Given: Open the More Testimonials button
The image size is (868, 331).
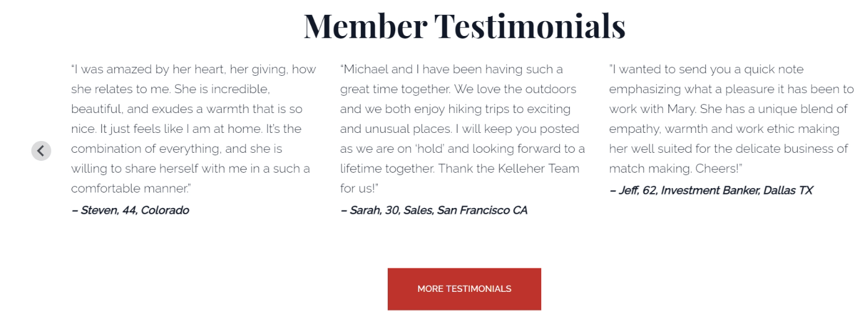Looking at the screenshot, I should [x=464, y=289].
